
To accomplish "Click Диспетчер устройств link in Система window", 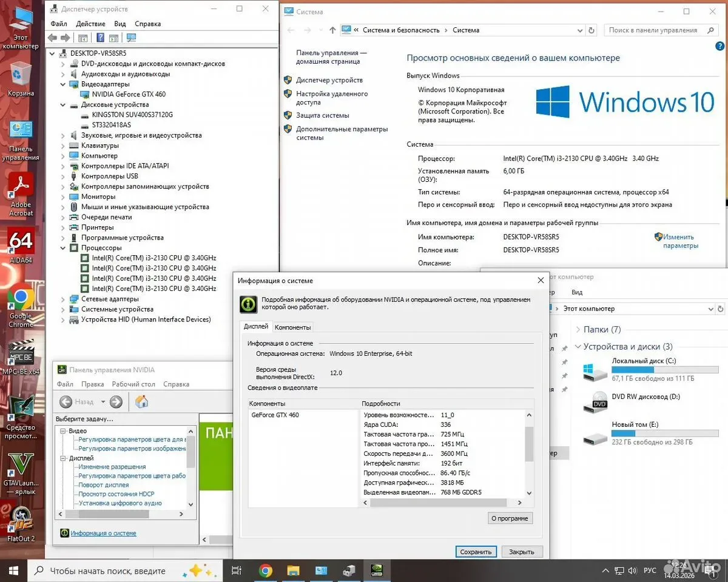I will point(329,80).
